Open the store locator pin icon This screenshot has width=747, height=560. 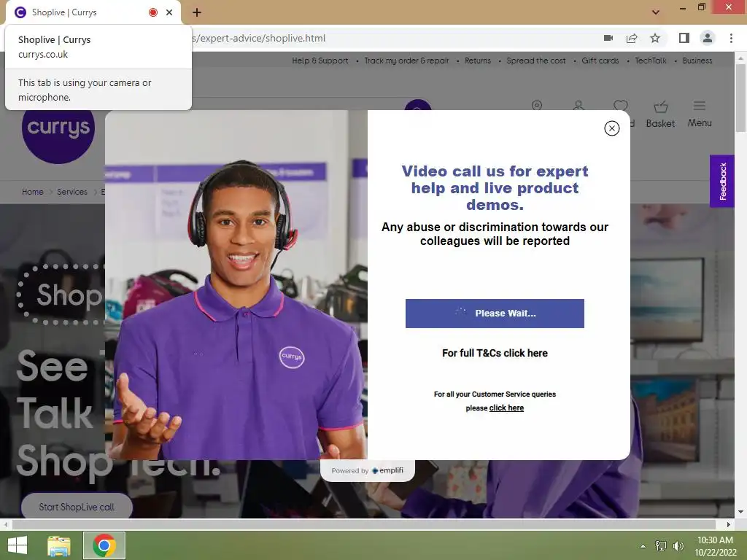pyautogui.click(x=537, y=106)
